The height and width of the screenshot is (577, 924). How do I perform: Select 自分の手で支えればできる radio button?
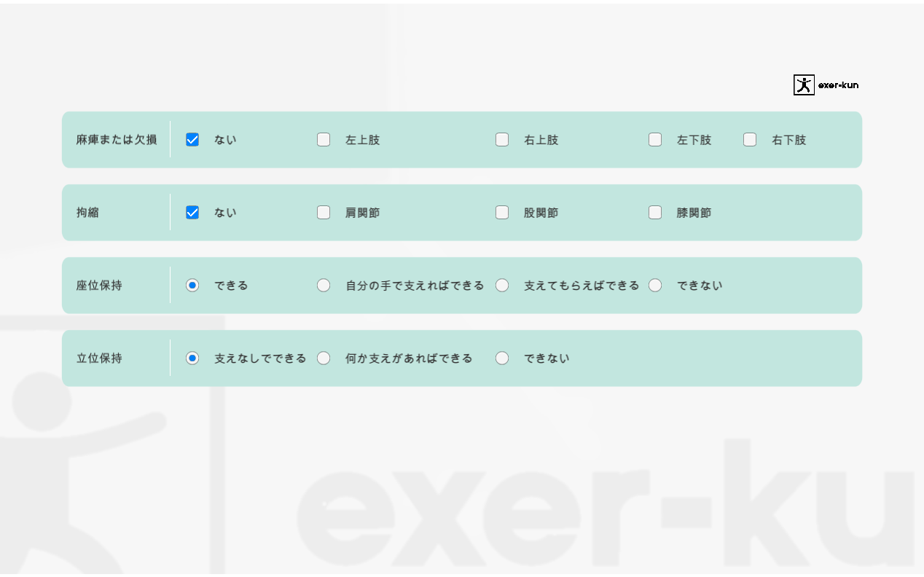pos(324,286)
